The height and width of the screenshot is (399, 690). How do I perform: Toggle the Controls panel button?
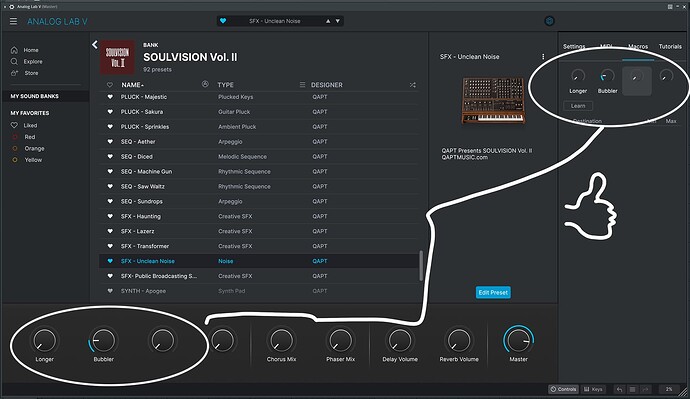[563, 389]
